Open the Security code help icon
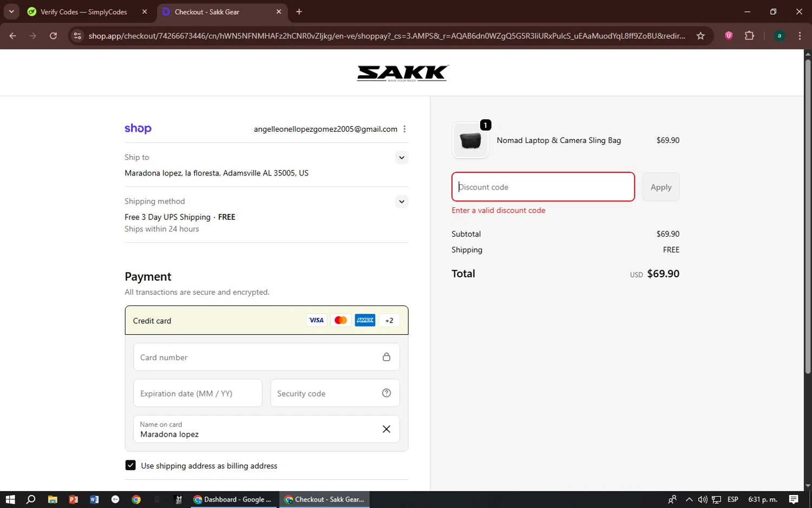 (386, 393)
